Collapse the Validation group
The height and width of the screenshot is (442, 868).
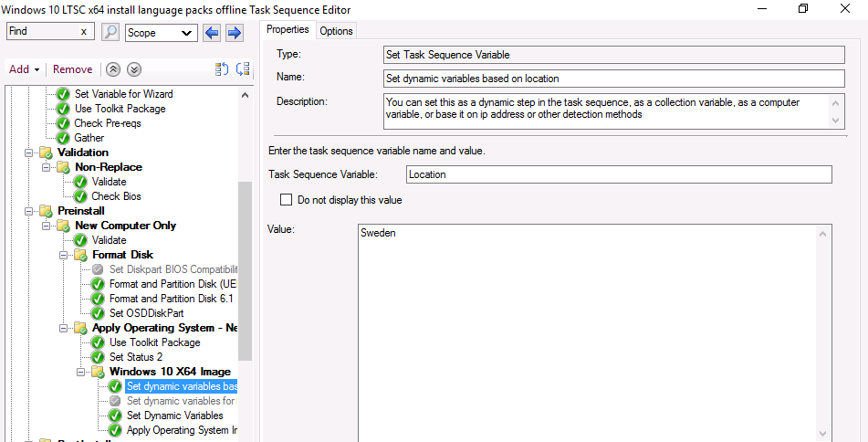(x=29, y=153)
